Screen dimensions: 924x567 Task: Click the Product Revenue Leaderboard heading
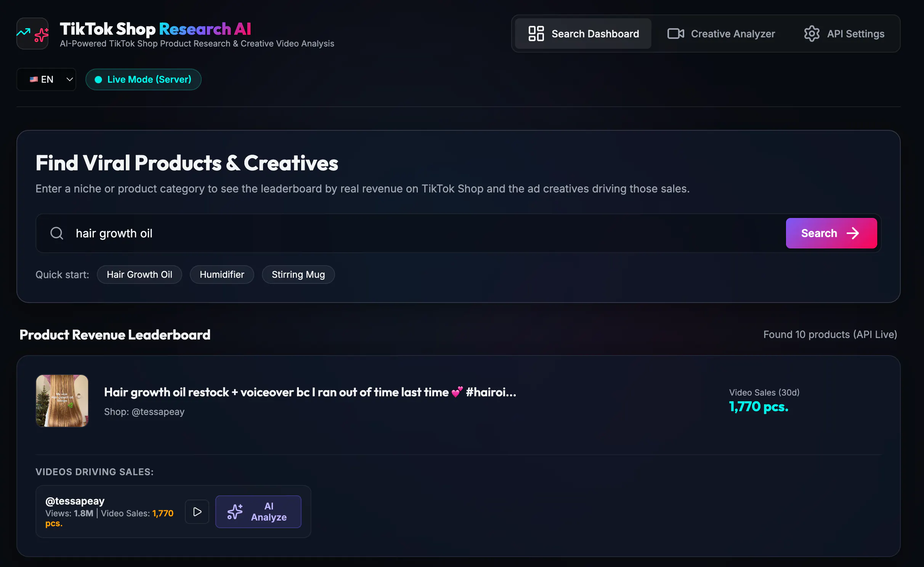click(115, 335)
